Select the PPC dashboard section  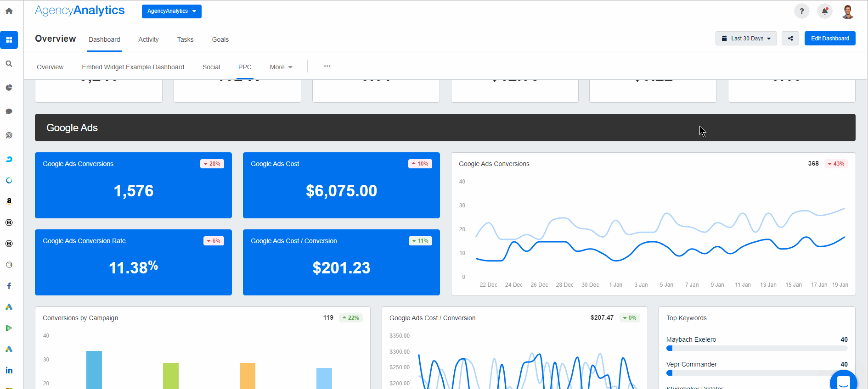coord(245,67)
